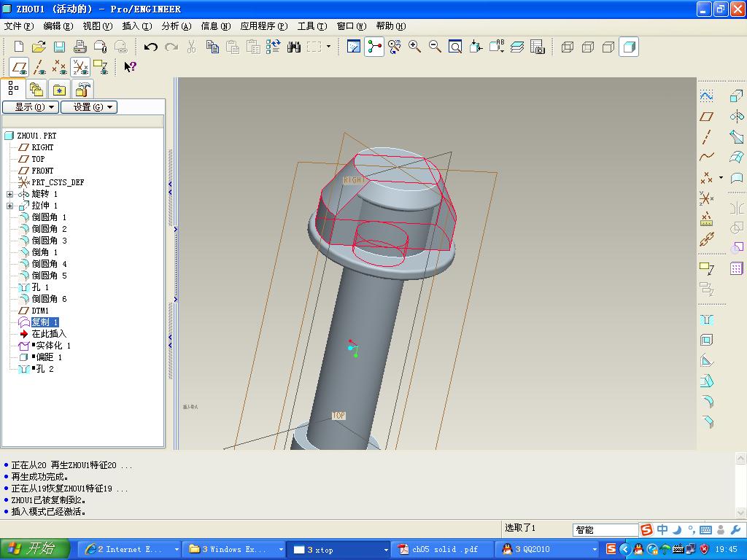
Task: Select the Pattern tool on right toolbar
Action: pos(737,268)
